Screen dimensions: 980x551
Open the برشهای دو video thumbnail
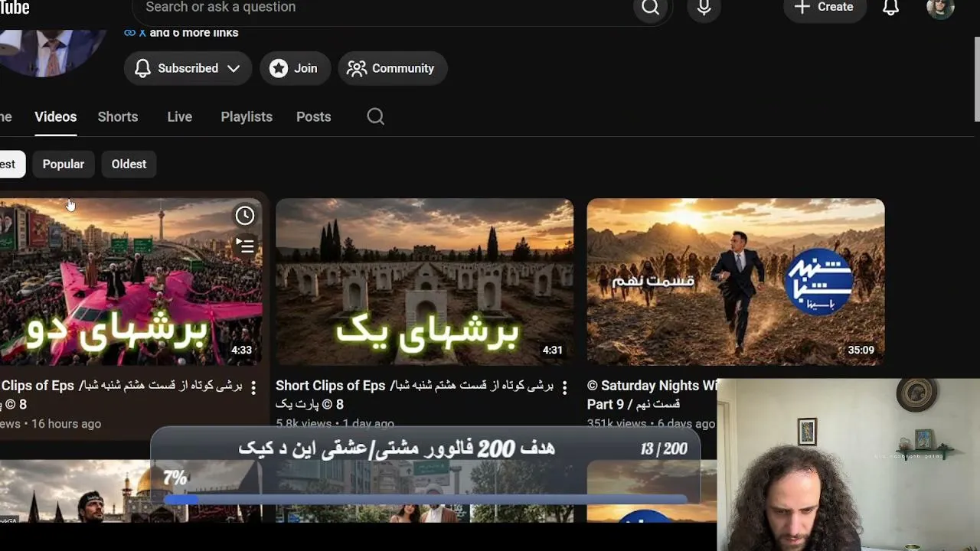[x=131, y=282]
